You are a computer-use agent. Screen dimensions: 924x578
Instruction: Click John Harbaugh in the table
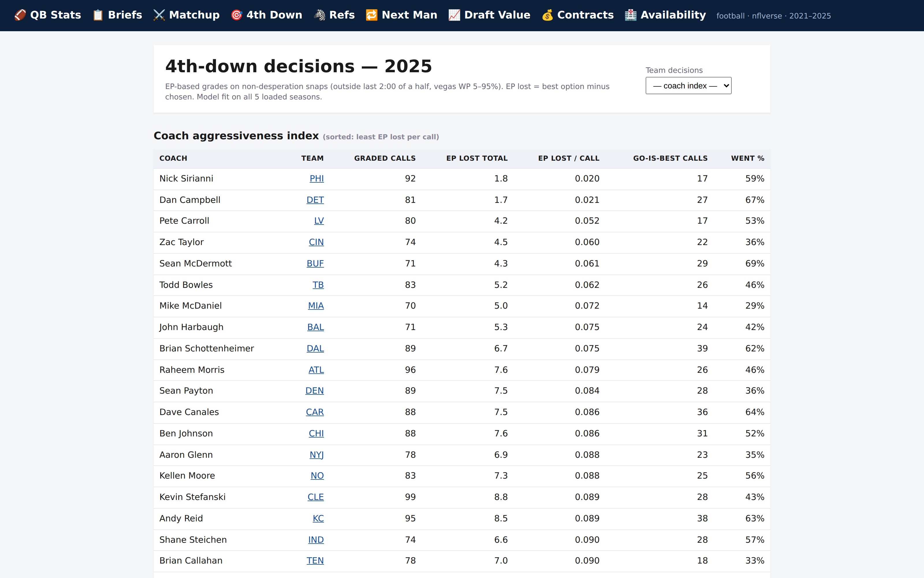coord(191,327)
